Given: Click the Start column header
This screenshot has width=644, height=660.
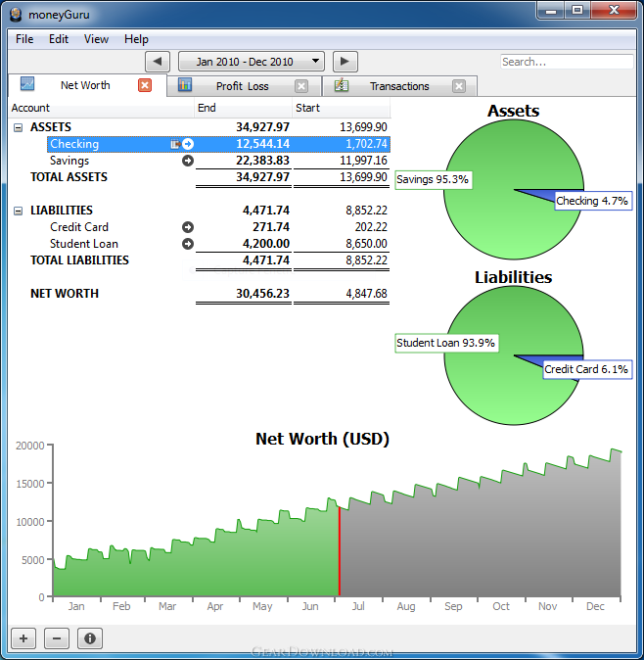Looking at the screenshot, I should (342, 108).
